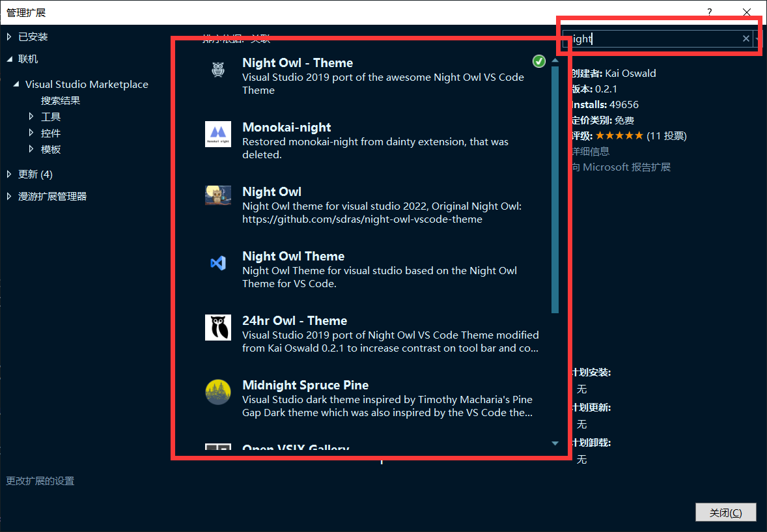Close the 管理扩展 dialog window

click(x=746, y=12)
